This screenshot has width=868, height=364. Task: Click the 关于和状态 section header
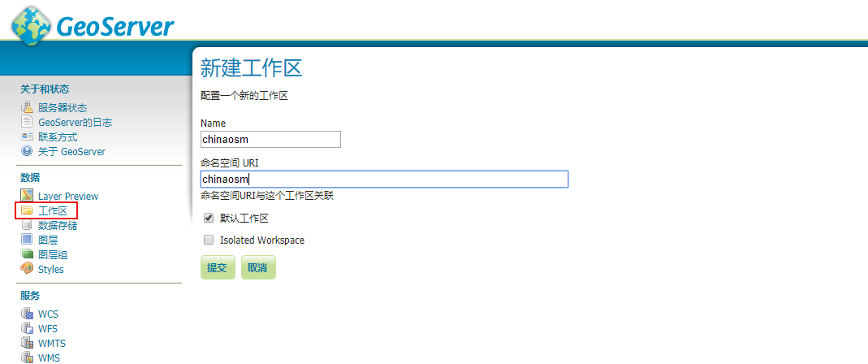pyautogui.click(x=45, y=89)
